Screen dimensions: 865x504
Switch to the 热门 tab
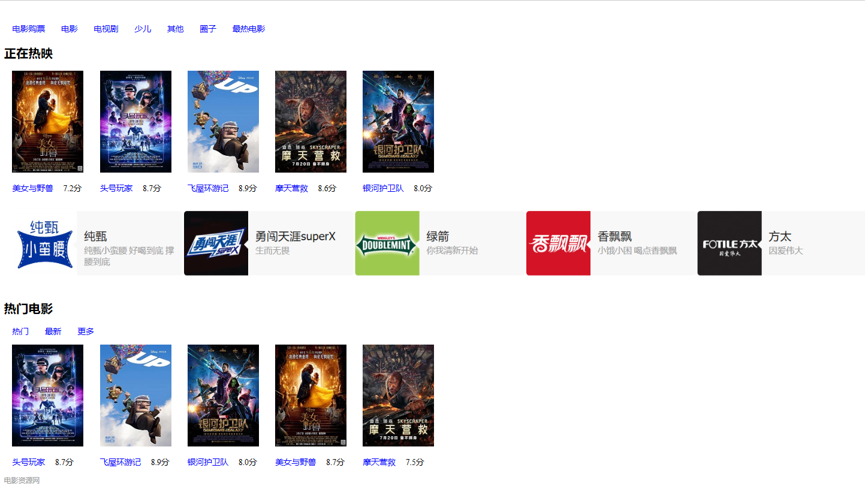pos(20,331)
